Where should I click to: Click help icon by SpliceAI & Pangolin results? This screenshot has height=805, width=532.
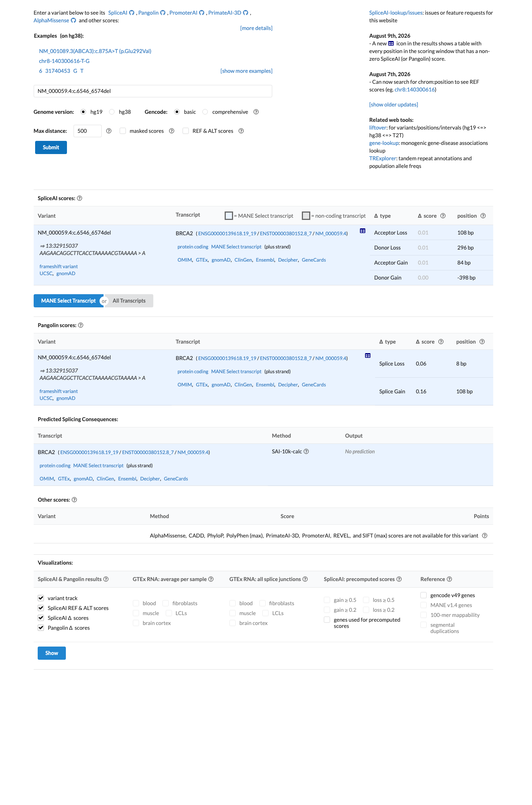tap(106, 579)
